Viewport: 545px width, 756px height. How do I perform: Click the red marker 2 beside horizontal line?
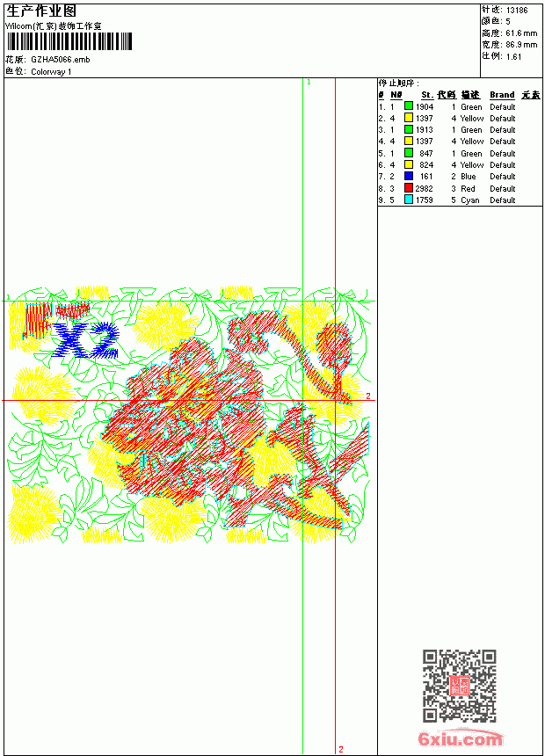click(x=368, y=396)
